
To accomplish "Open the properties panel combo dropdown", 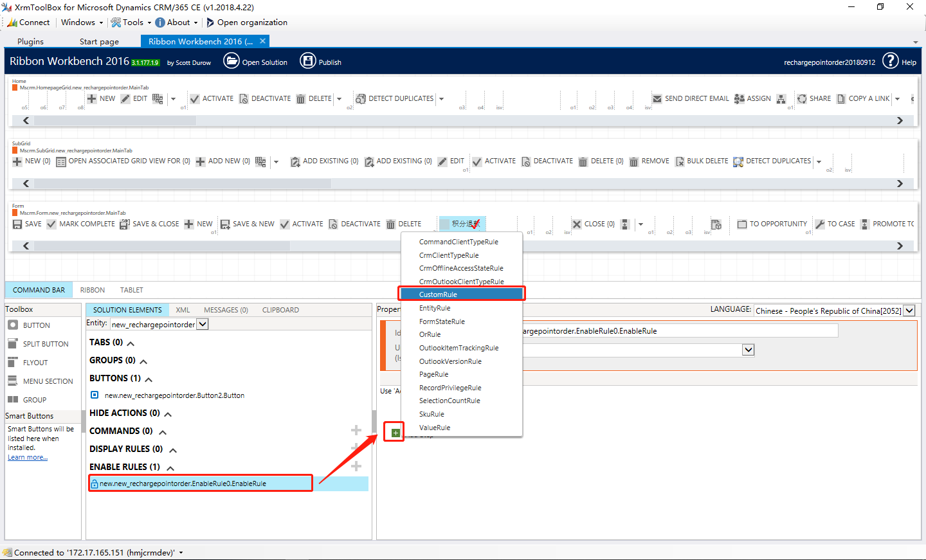I will tap(748, 350).
